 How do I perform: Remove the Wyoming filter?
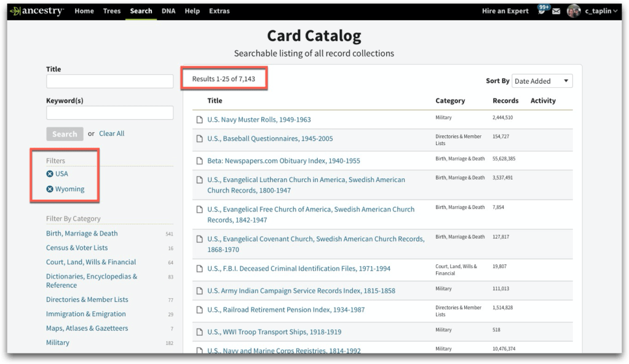[x=50, y=189]
